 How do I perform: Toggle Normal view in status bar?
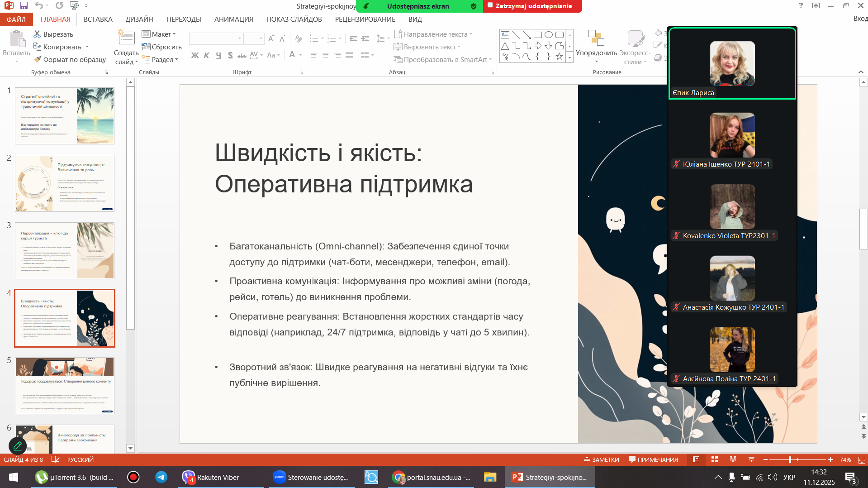coord(696,459)
